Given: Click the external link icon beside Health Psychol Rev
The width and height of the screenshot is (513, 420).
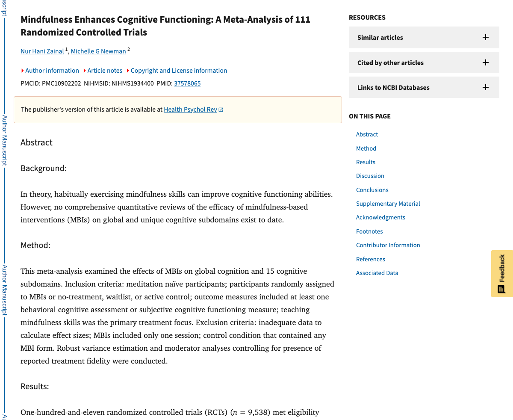Looking at the screenshot, I should [x=221, y=109].
